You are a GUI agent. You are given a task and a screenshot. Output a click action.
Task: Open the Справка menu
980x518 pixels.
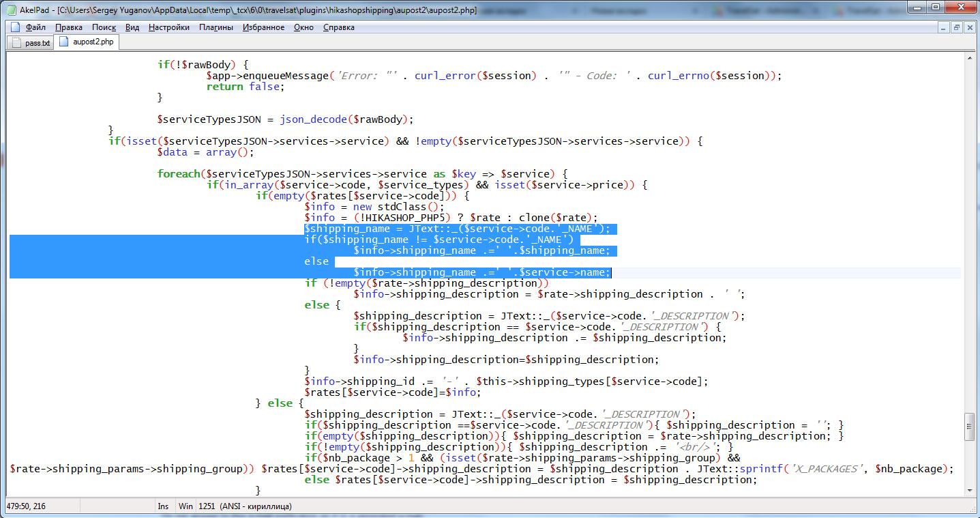(338, 27)
